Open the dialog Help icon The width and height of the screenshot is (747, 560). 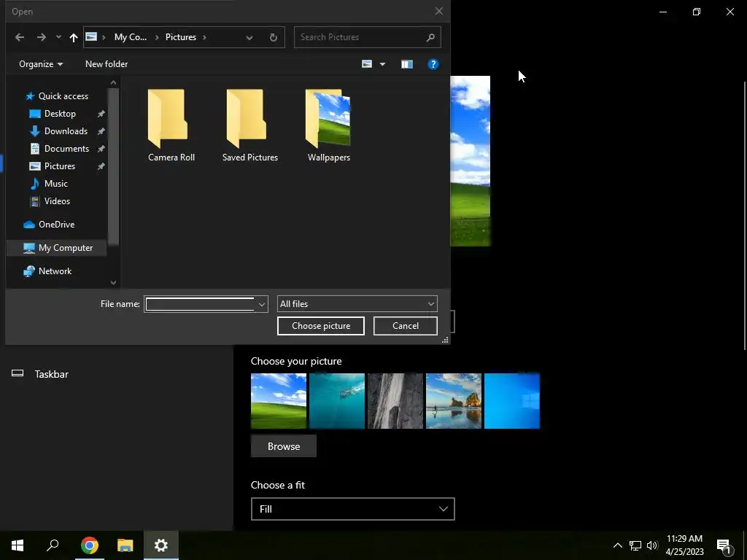[433, 64]
